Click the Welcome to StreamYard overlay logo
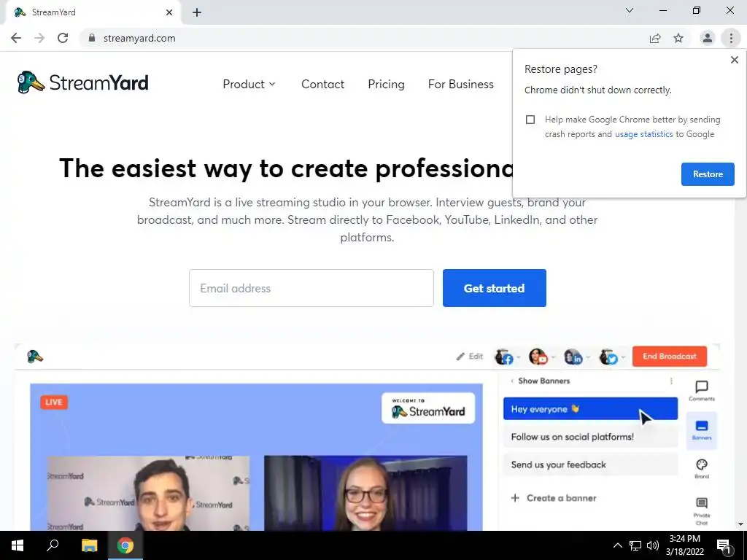Viewport: 747px width, 560px height. [x=427, y=408]
